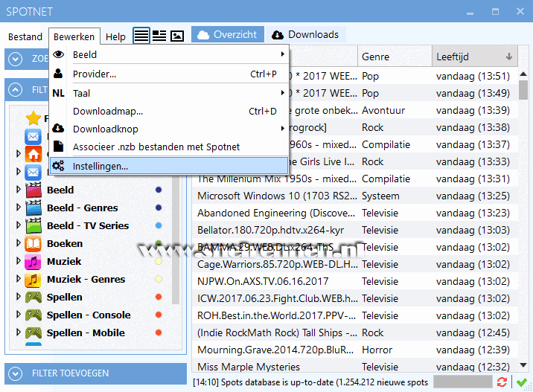Expand the Beeld filter tree node
The width and height of the screenshot is (533, 392).
coord(19,189)
